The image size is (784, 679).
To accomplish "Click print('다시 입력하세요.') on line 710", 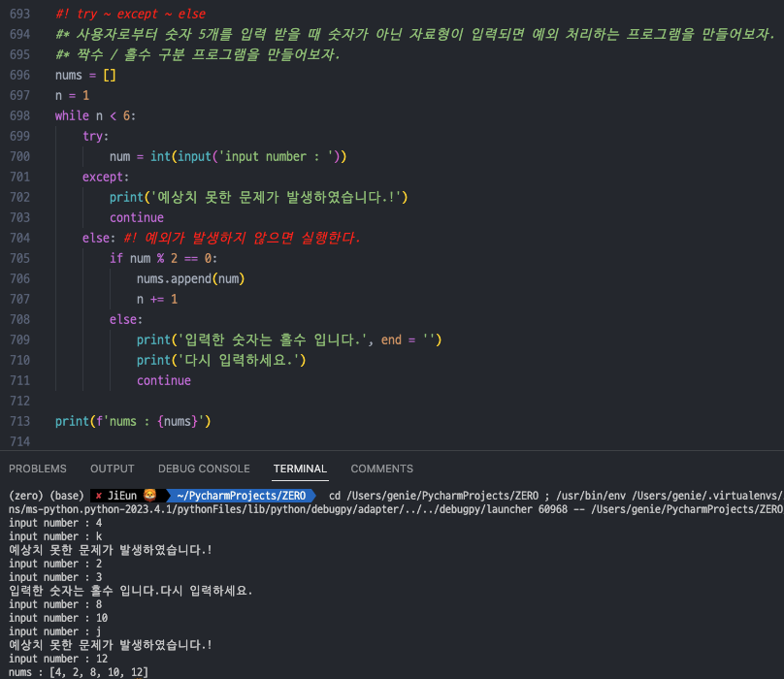I will click(221, 361).
